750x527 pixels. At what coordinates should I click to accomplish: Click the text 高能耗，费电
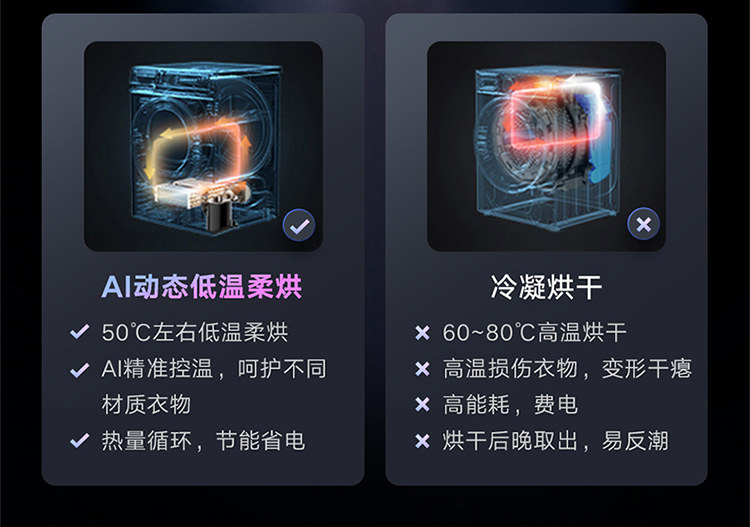click(510, 405)
